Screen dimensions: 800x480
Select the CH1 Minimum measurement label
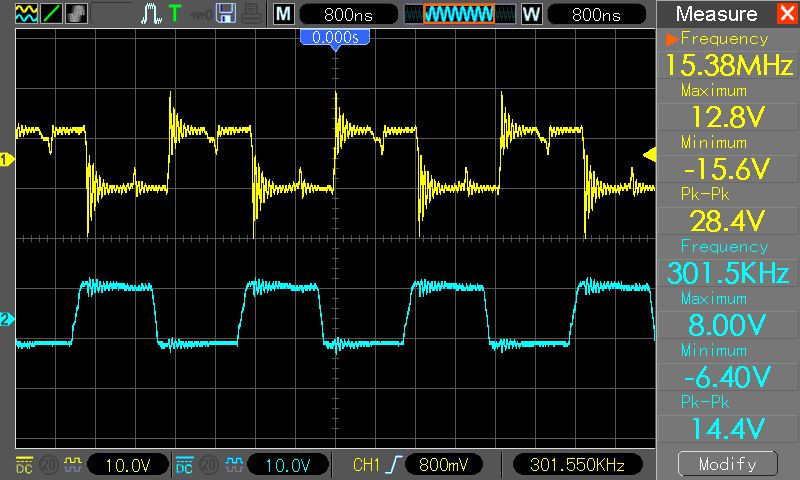pos(714,142)
